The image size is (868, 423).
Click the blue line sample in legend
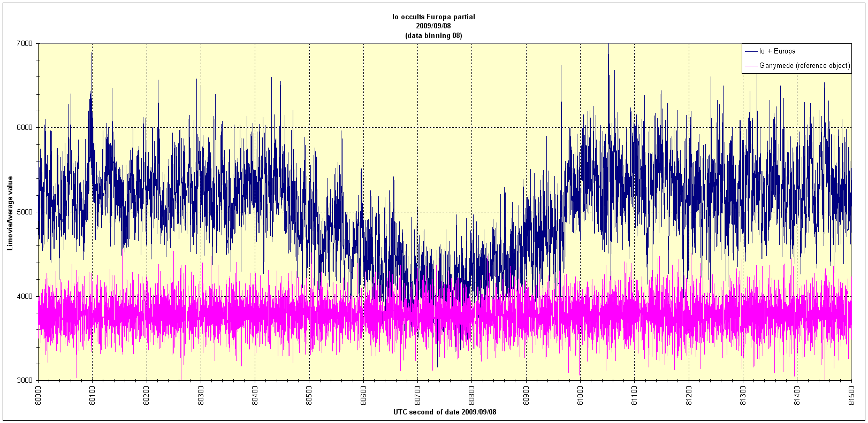click(751, 51)
